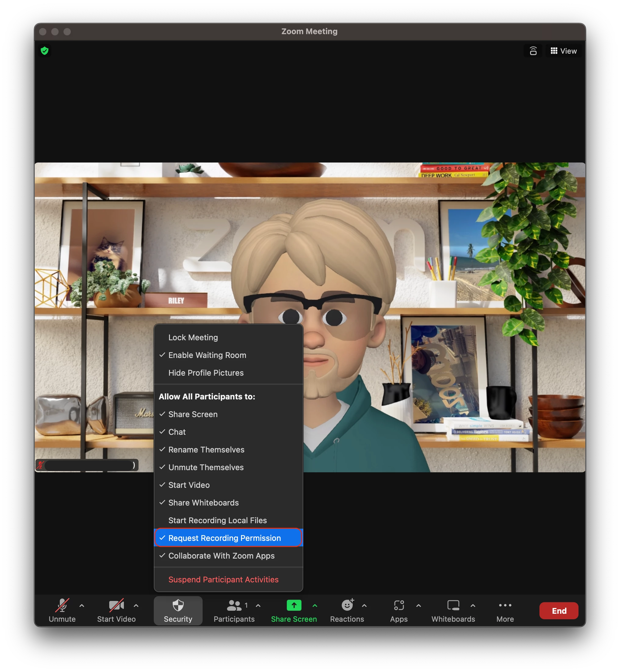Open the Apps icon in toolbar
The height and width of the screenshot is (672, 620).
coord(398,606)
